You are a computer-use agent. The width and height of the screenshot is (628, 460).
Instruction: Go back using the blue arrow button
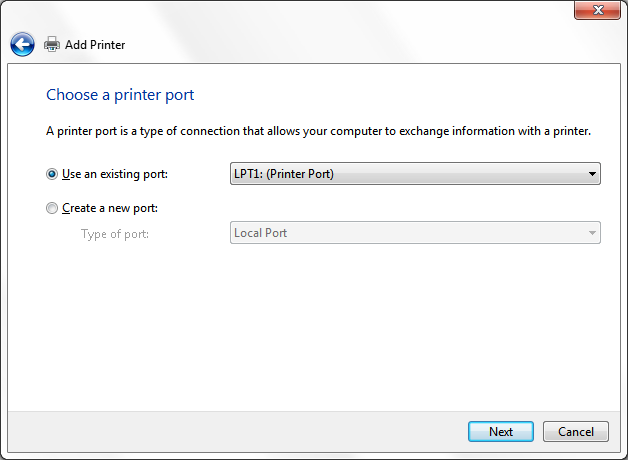(x=22, y=44)
